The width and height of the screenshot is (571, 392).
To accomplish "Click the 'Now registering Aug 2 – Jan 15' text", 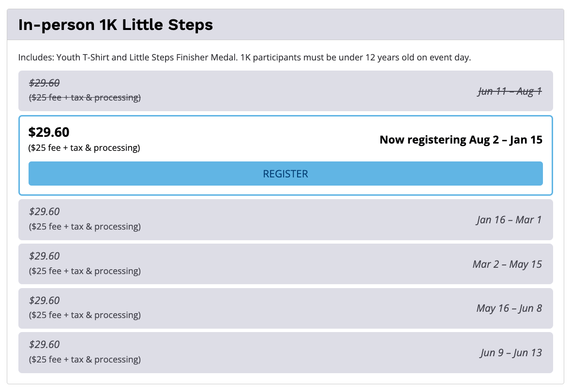I will click(x=461, y=140).
